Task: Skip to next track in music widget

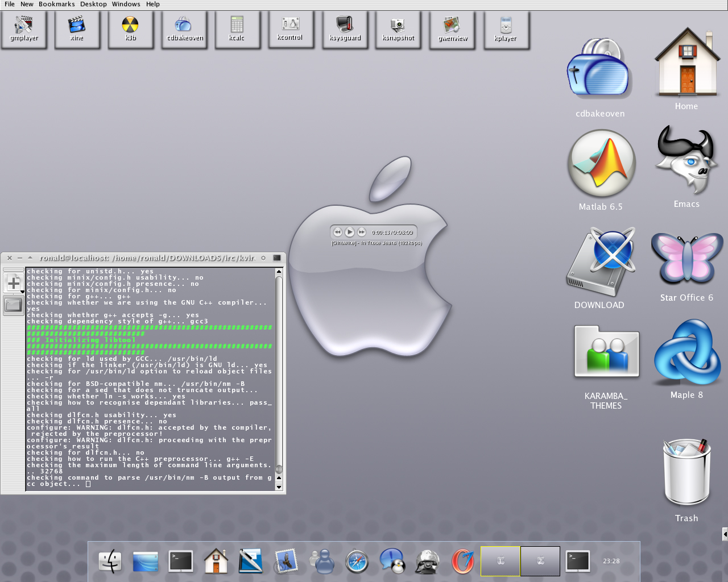Action: 362,232
